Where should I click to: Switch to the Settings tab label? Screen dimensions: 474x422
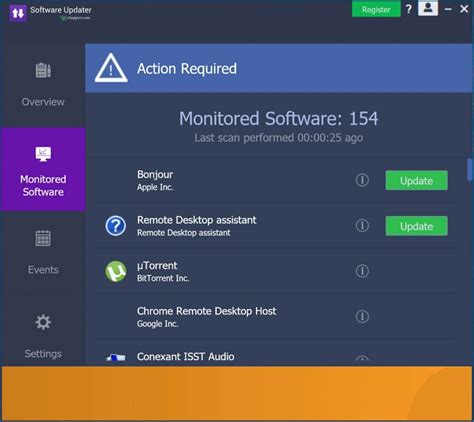[x=43, y=353]
